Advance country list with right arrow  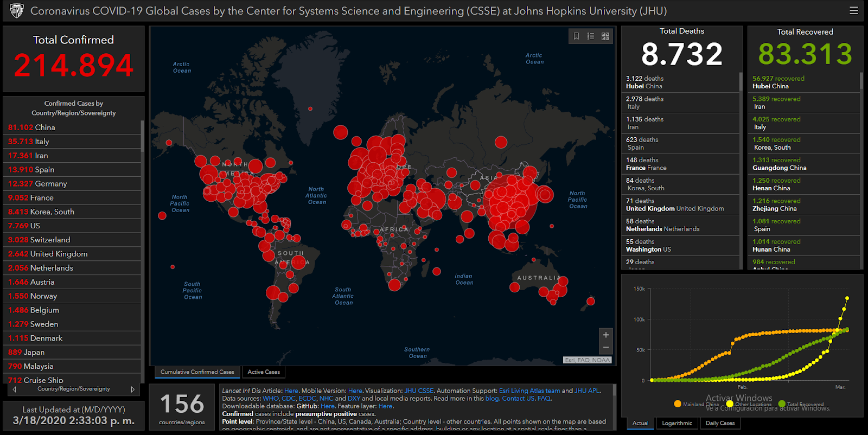(x=132, y=389)
